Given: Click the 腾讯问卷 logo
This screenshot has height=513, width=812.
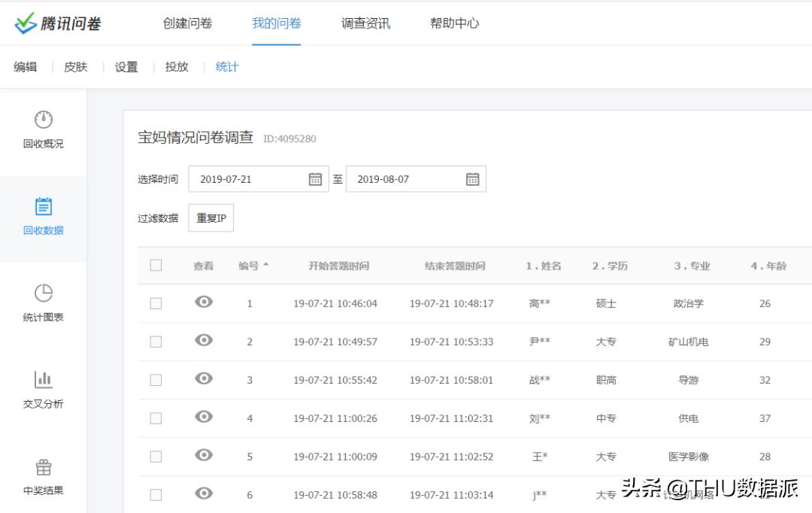Looking at the screenshot, I should [60, 23].
